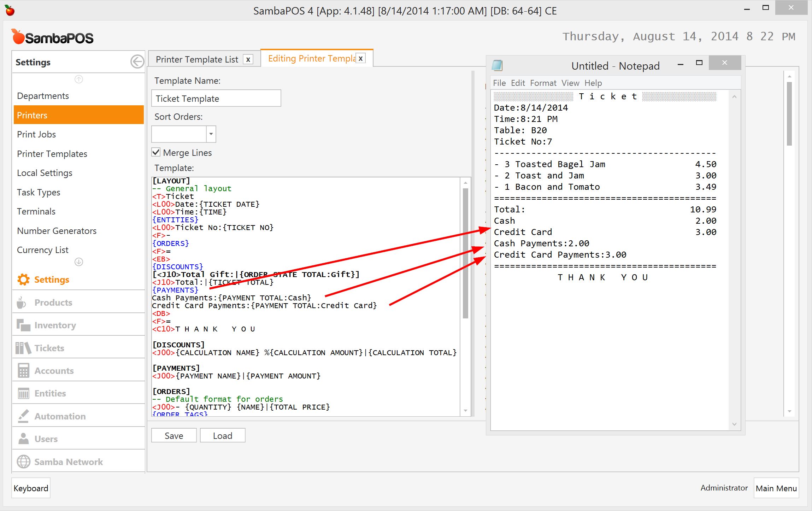Viewport: 812px width, 511px height.
Task: Open the Sort Orders dropdown
Action: 211,134
